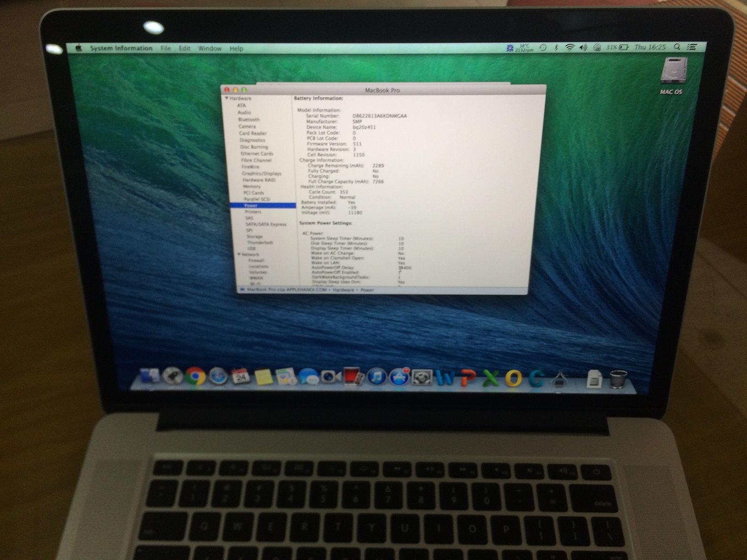
Task: Open the Time Machine menu bar icon
Action: 543,47
